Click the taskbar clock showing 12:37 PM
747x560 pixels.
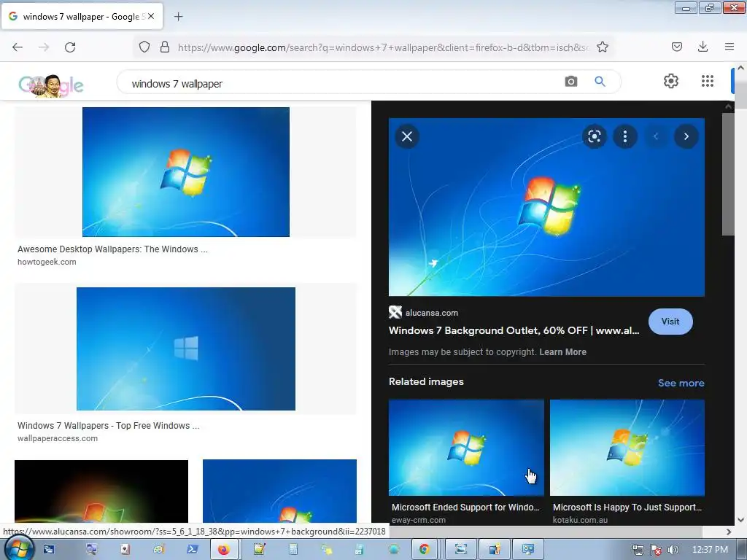[x=710, y=550]
